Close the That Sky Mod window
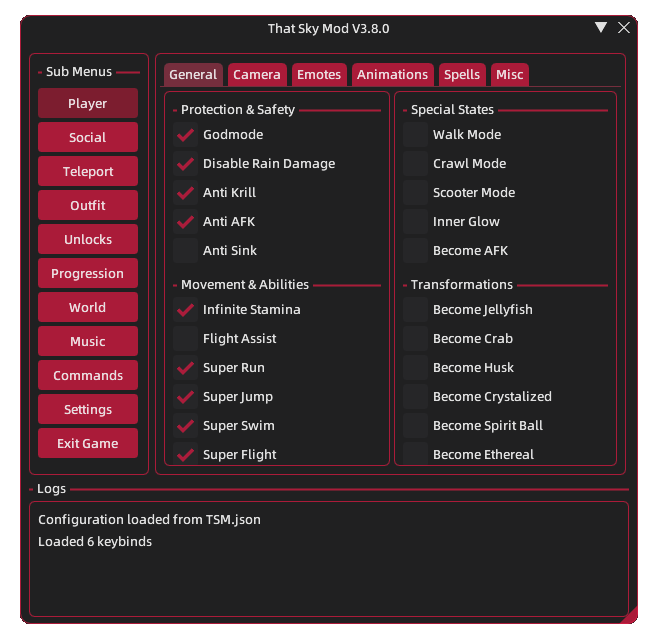This screenshot has width=662, height=640. point(624,27)
